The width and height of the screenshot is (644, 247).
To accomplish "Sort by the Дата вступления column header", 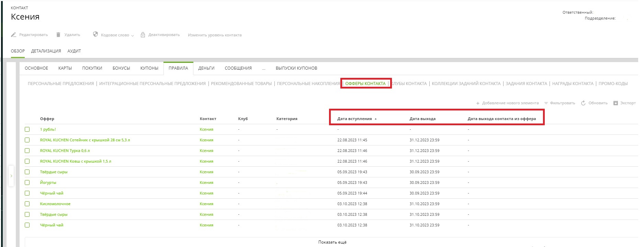I will [354, 119].
